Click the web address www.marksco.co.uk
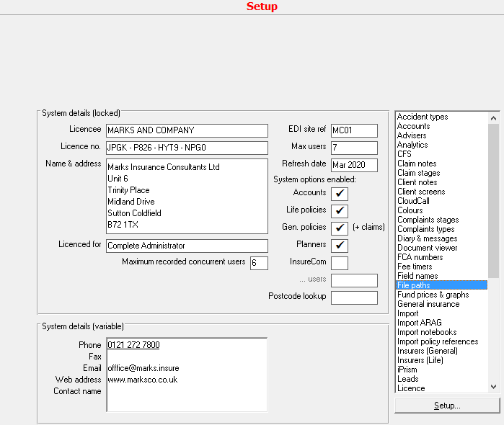The height and width of the screenshot is (425, 504). click(x=142, y=380)
